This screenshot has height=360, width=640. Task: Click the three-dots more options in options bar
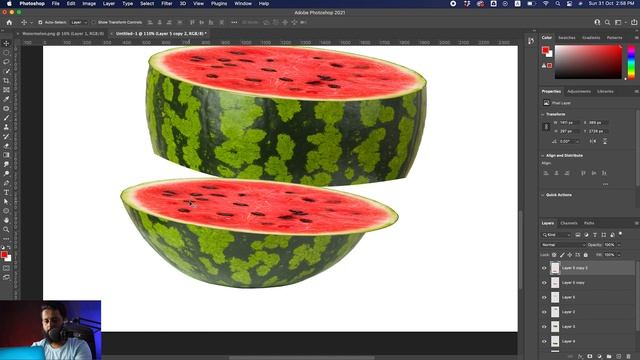click(234, 22)
